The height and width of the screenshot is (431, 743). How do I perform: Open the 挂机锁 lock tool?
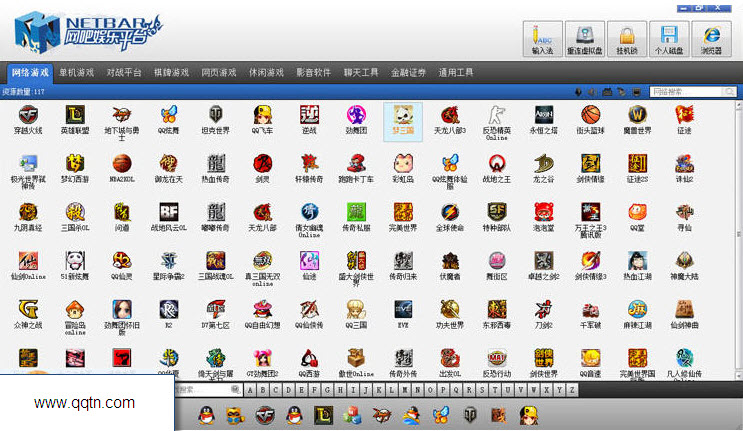[x=626, y=39]
